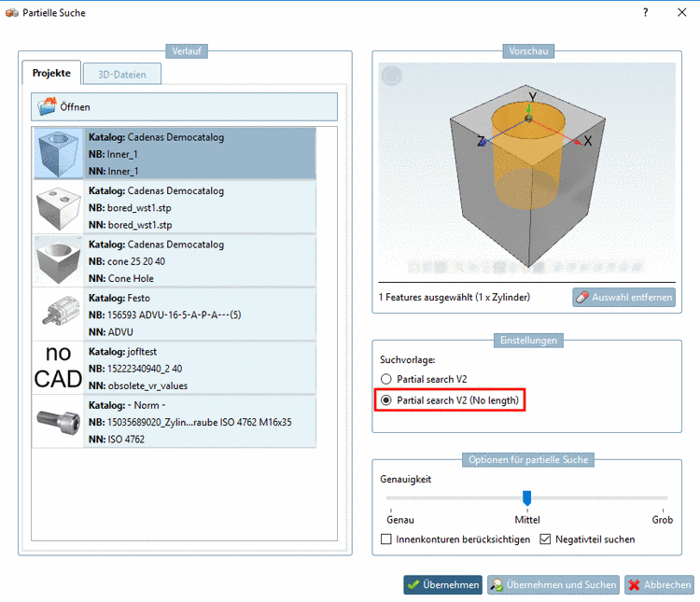This screenshot has height=602, width=700.
Task: Click the Genauigkeit slider handle at Mittel
Action: click(526, 497)
